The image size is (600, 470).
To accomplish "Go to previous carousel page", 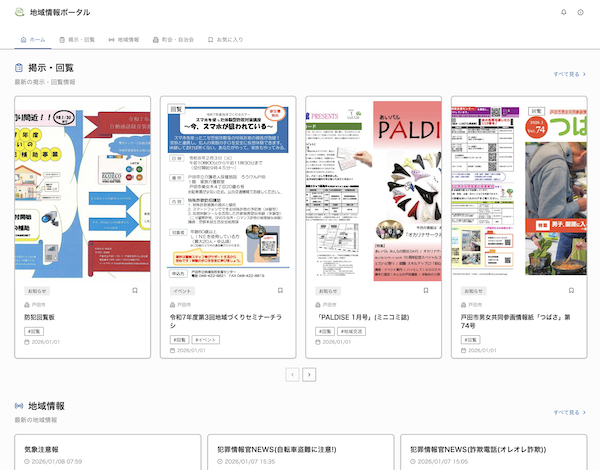I will click(x=292, y=375).
